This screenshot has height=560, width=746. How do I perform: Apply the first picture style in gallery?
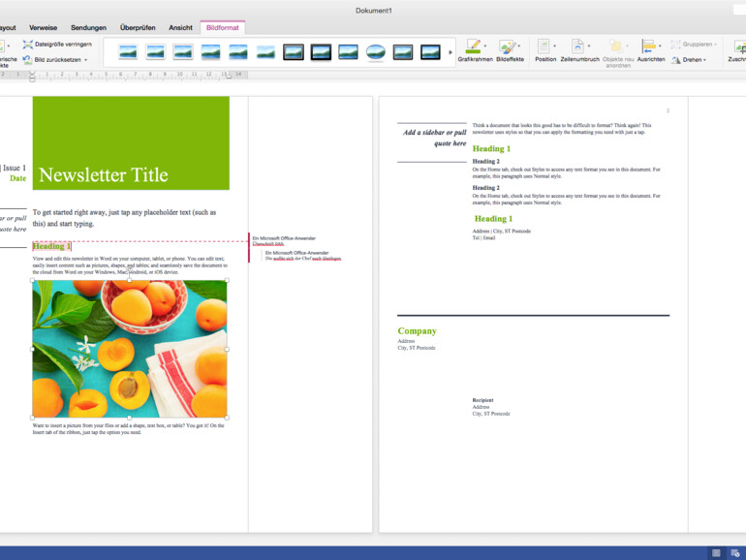tap(128, 52)
